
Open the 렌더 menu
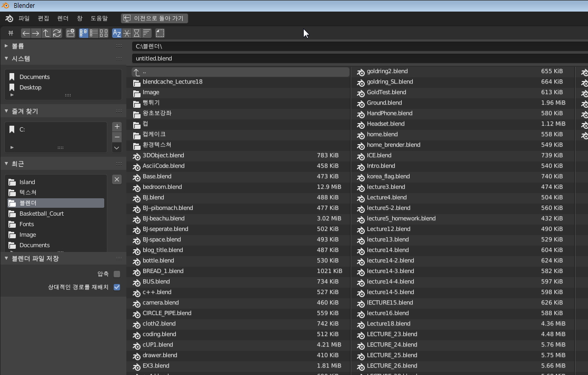[x=63, y=18]
